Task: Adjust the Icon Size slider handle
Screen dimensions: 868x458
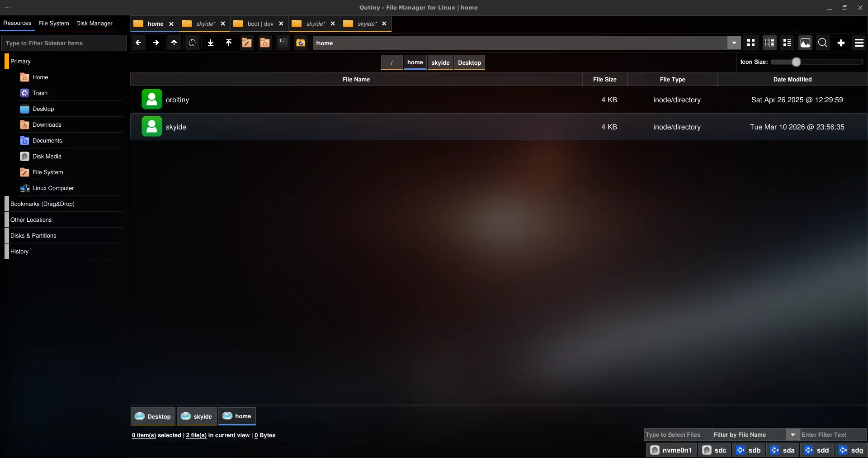Action: click(x=796, y=62)
